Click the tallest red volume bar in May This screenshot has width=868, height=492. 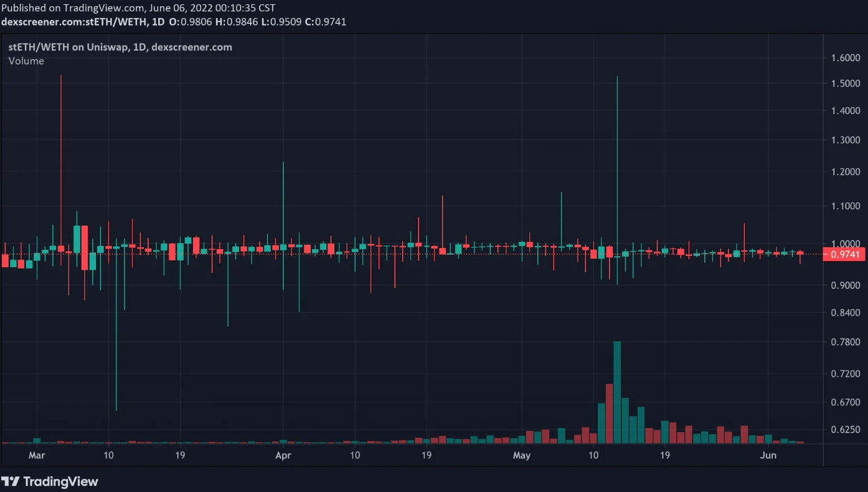pos(610,413)
